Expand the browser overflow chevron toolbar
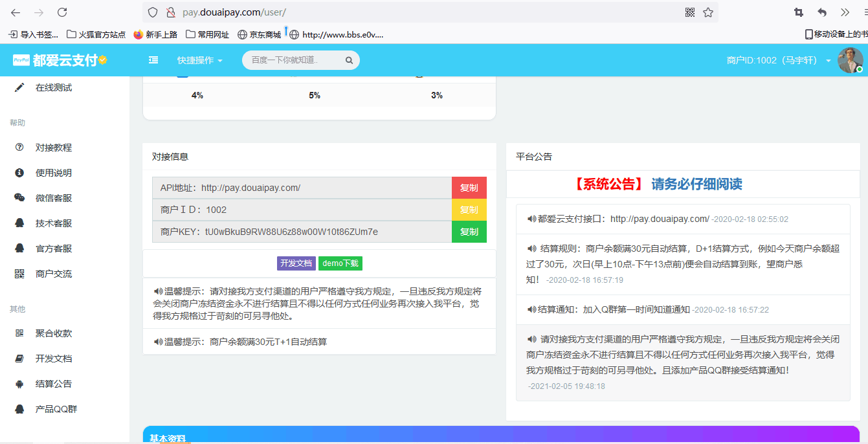 click(844, 12)
